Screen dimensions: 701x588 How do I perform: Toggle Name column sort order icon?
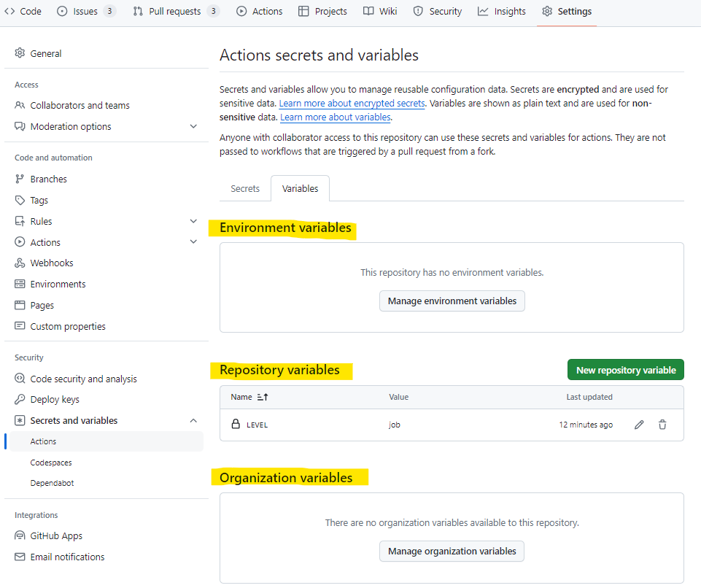pos(263,397)
